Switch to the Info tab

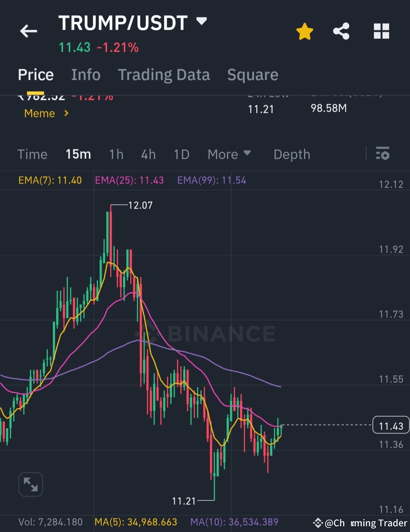point(86,74)
